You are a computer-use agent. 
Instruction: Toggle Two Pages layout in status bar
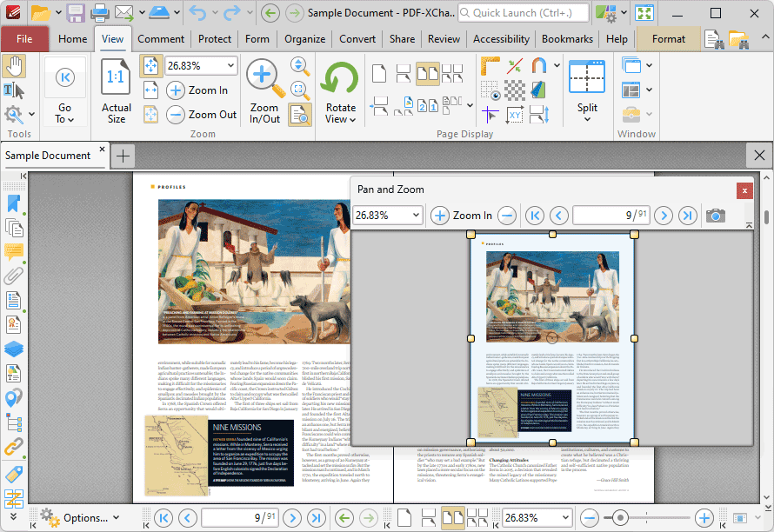(452, 518)
